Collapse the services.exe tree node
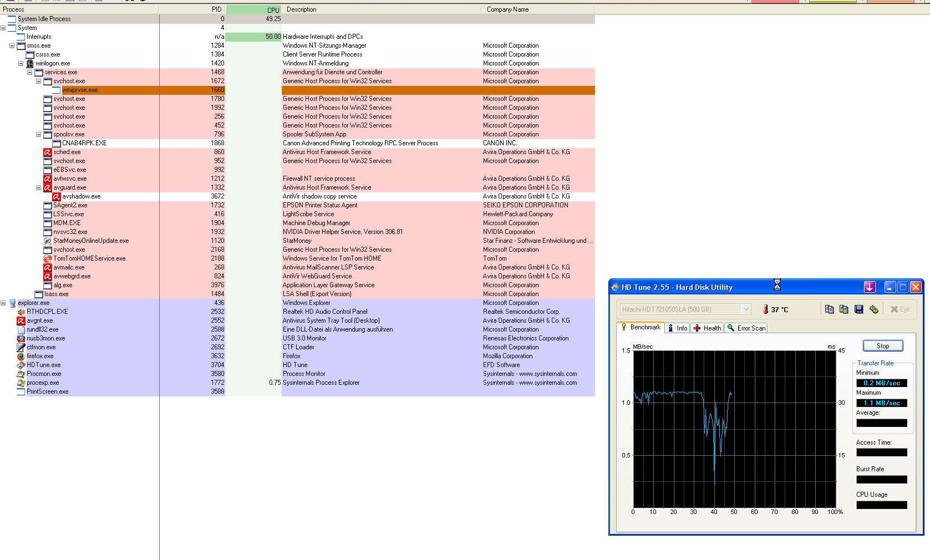This screenshot has height=560, width=930. tap(30, 72)
